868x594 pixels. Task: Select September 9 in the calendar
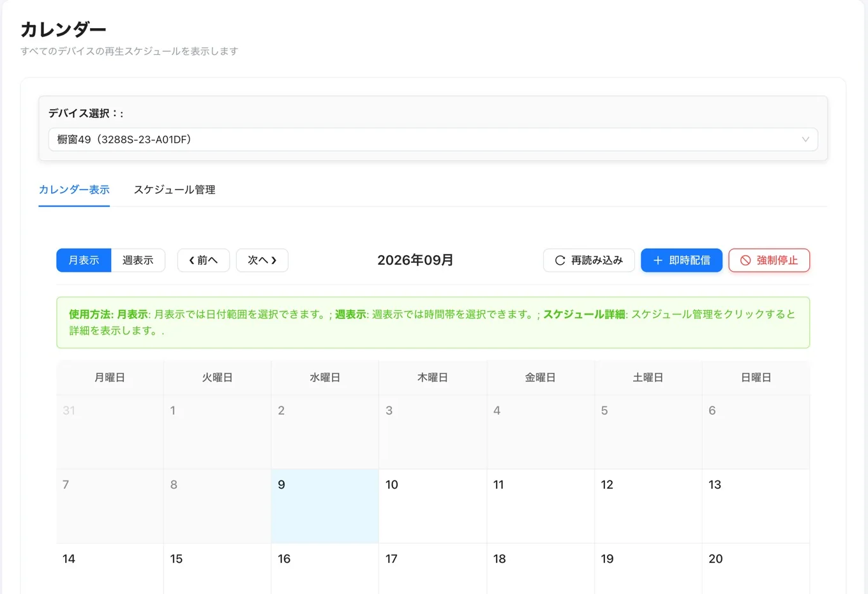pyautogui.click(x=325, y=506)
